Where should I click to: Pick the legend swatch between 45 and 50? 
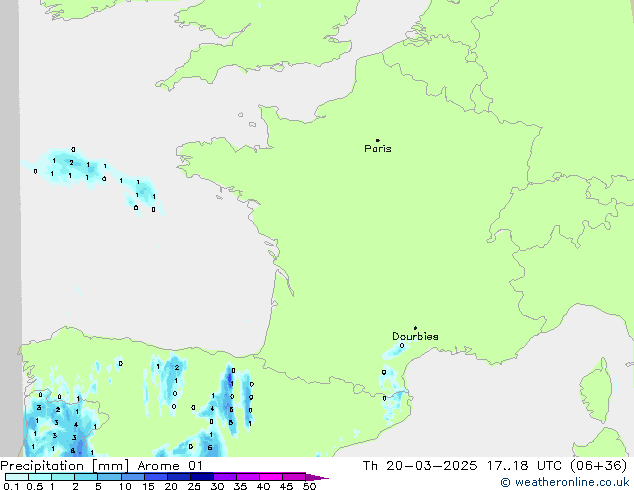(x=294, y=477)
